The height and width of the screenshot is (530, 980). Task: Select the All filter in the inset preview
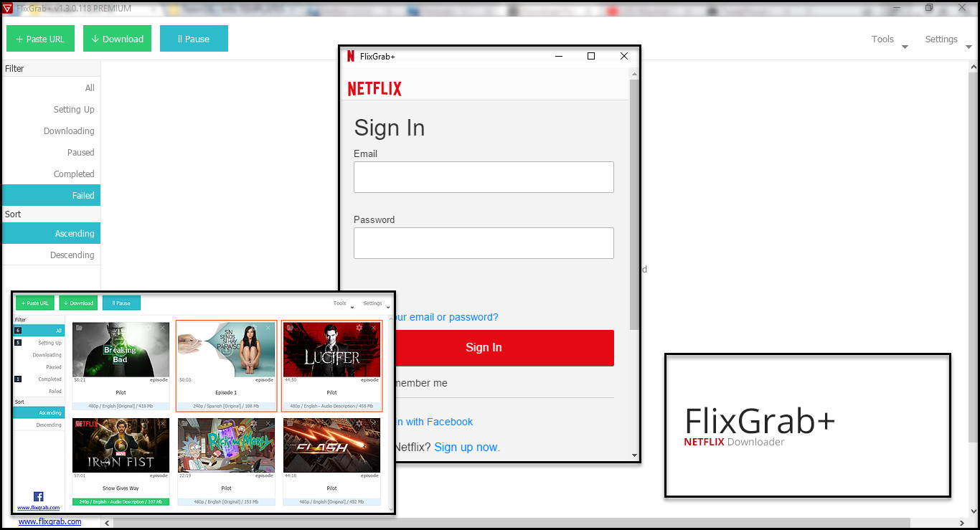click(39, 331)
